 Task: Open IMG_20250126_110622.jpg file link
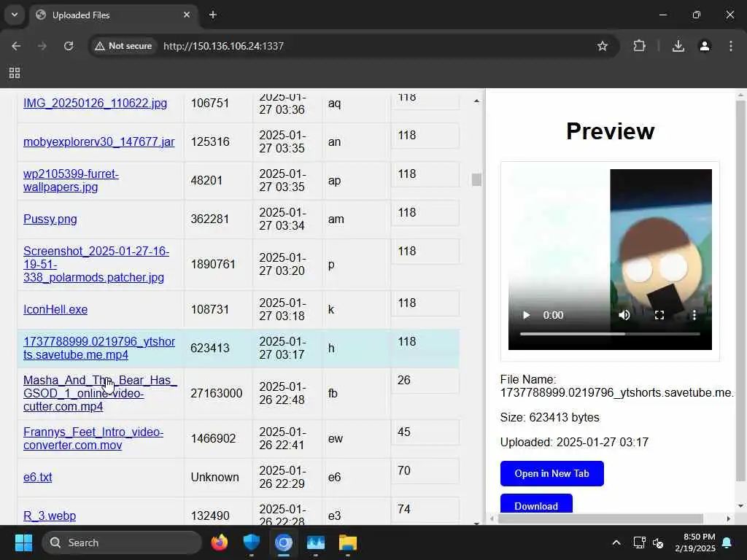pos(96,104)
